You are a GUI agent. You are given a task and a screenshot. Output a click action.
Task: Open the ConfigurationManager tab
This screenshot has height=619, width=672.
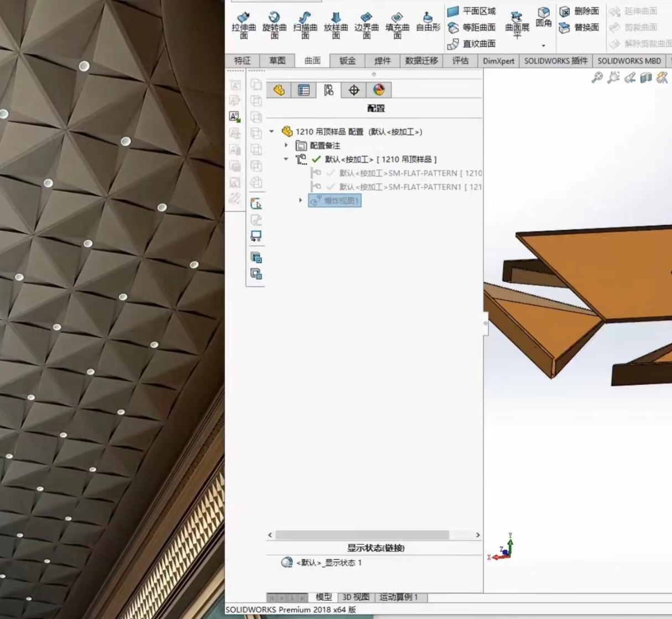point(329,90)
